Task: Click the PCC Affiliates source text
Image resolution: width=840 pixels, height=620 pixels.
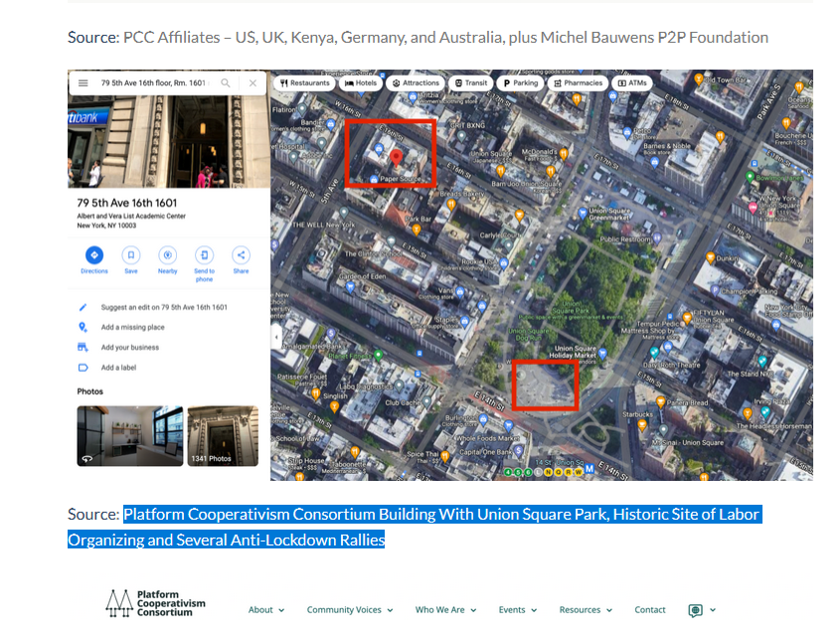Action: coord(445,38)
